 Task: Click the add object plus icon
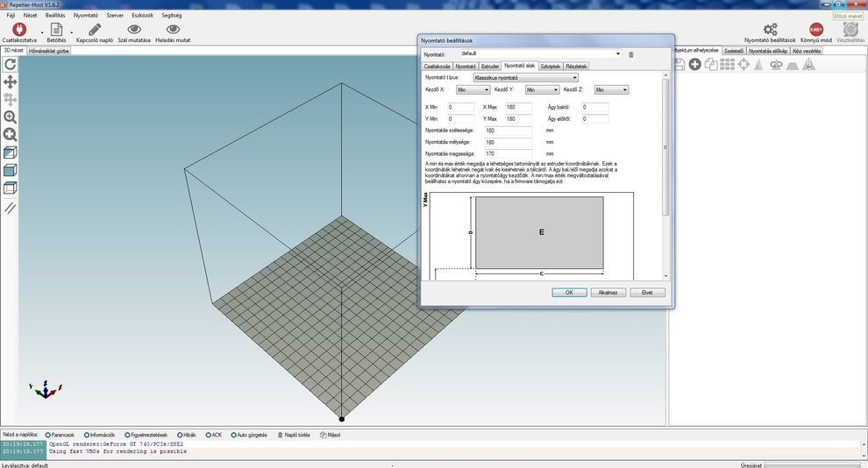point(694,65)
